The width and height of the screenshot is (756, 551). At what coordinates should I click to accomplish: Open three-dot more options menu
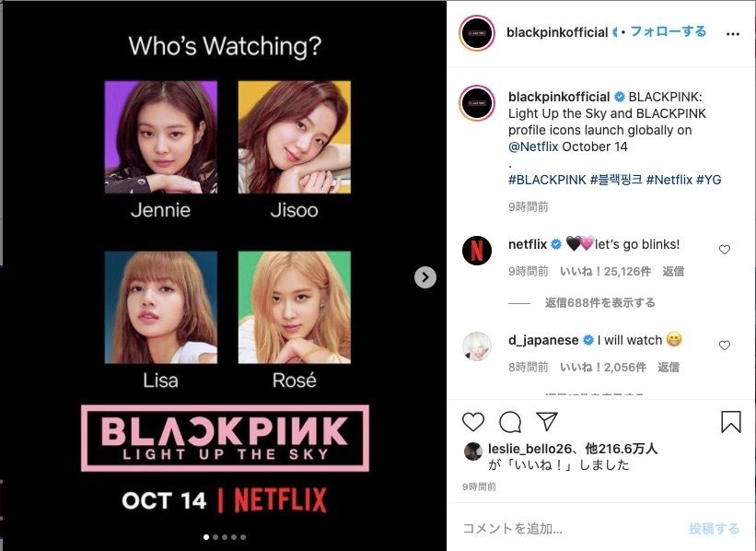[732, 34]
